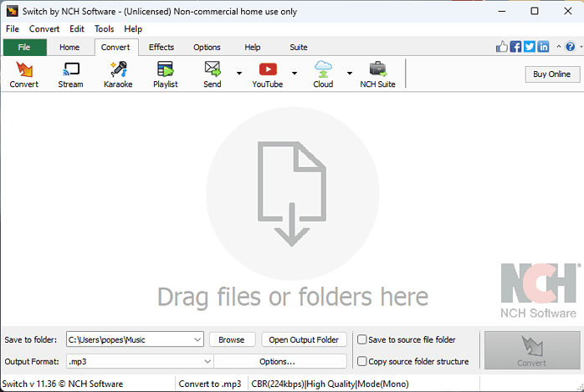Viewport: 584px width, 392px height.
Task: Switch to the Effects tab
Action: click(x=161, y=48)
